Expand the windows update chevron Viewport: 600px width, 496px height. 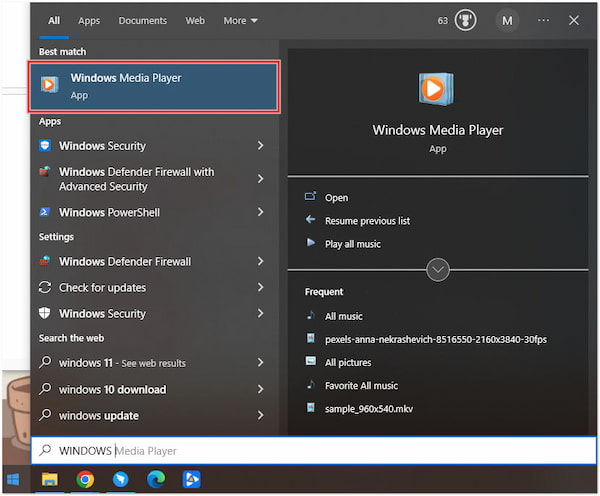(x=261, y=415)
